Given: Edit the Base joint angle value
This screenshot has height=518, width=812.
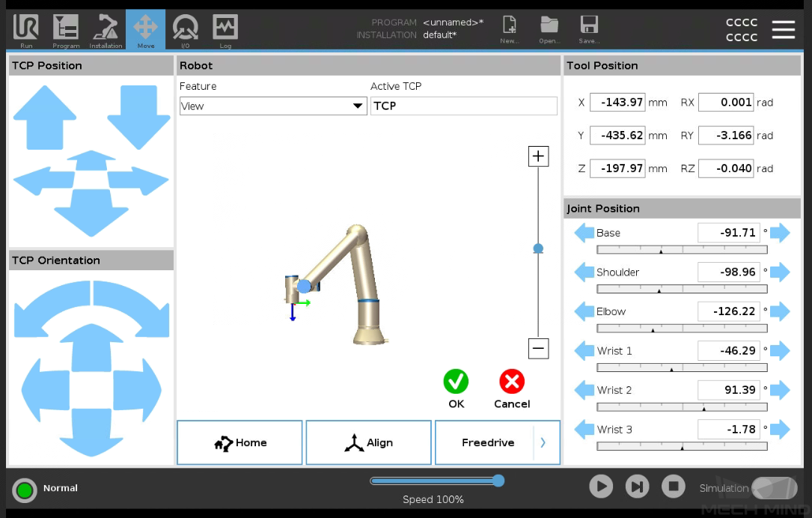Looking at the screenshot, I should click(x=729, y=233).
